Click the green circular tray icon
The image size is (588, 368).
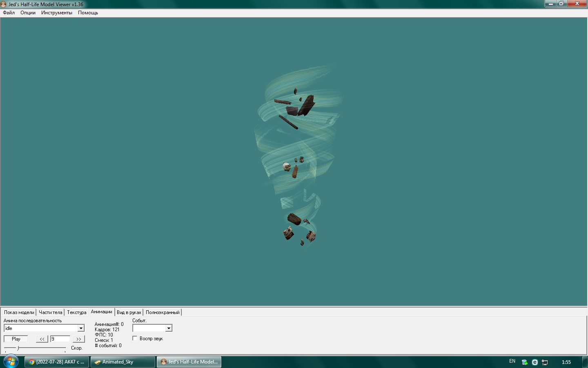(535, 362)
